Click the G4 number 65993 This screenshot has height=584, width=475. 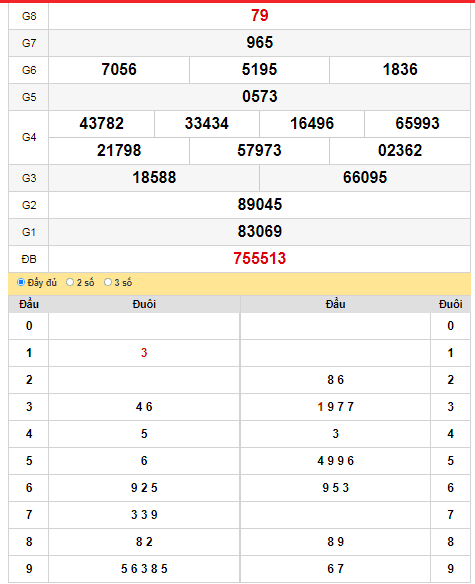pos(417,124)
